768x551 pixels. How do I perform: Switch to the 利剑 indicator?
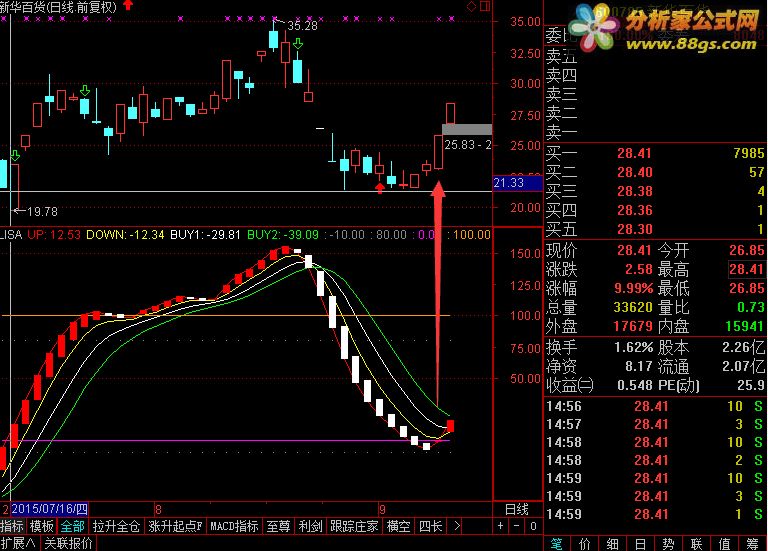coord(311,526)
